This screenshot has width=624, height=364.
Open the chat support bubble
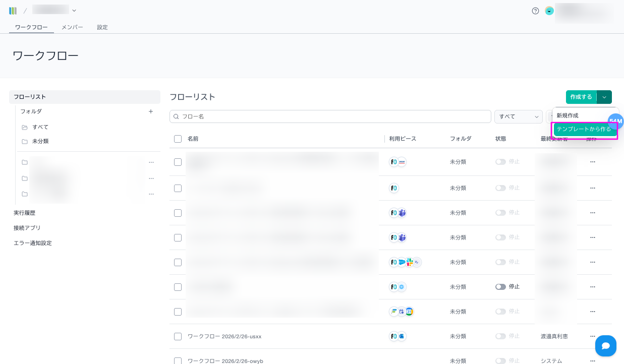click(x=605, y=346)
